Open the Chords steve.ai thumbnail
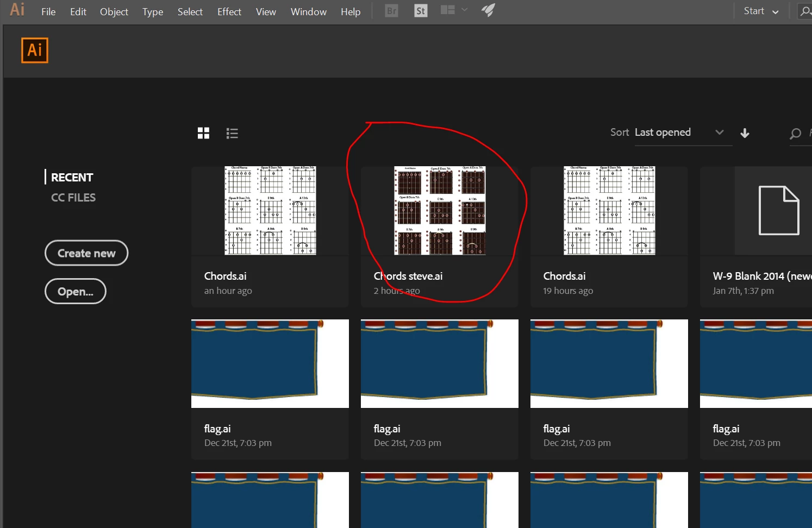812x528 pixels. [x=440, y=211]
